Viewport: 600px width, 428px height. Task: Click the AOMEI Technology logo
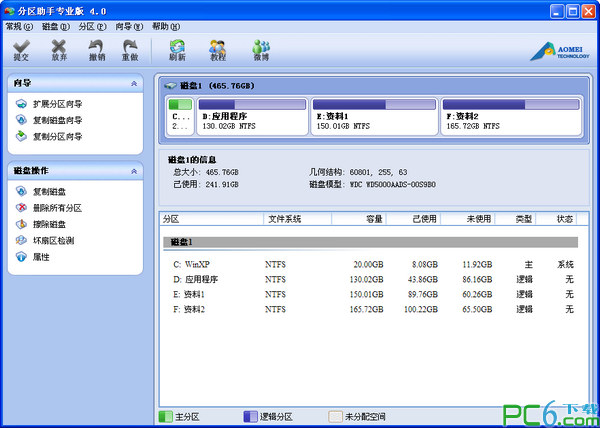[x=559, y=51]
